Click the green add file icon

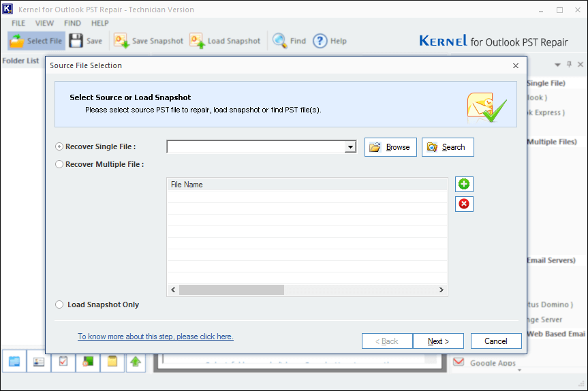point(464,185)
